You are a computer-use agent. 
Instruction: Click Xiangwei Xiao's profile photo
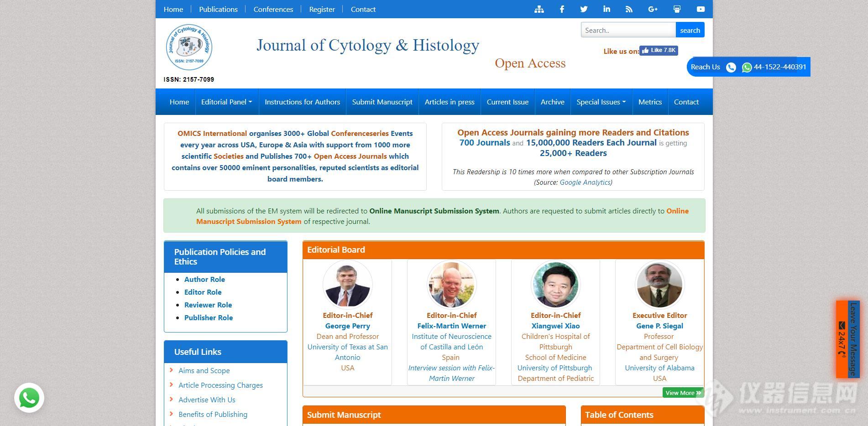click(556, 285)
